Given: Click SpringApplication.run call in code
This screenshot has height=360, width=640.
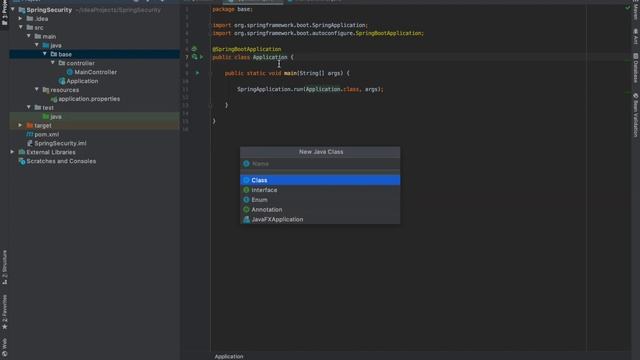Looking at the screenshot, I should (x=269, y=89).
